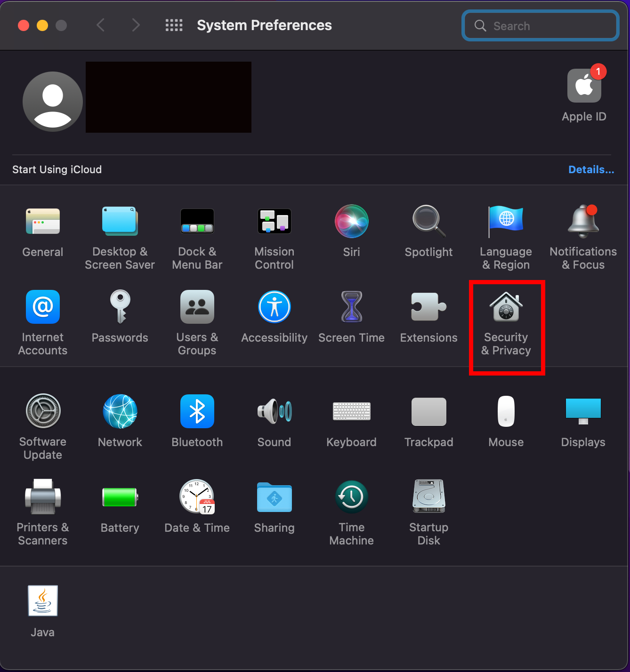Go forward with the right chevron
This screenshot has height=672, width=630.
tap(136, 25)
